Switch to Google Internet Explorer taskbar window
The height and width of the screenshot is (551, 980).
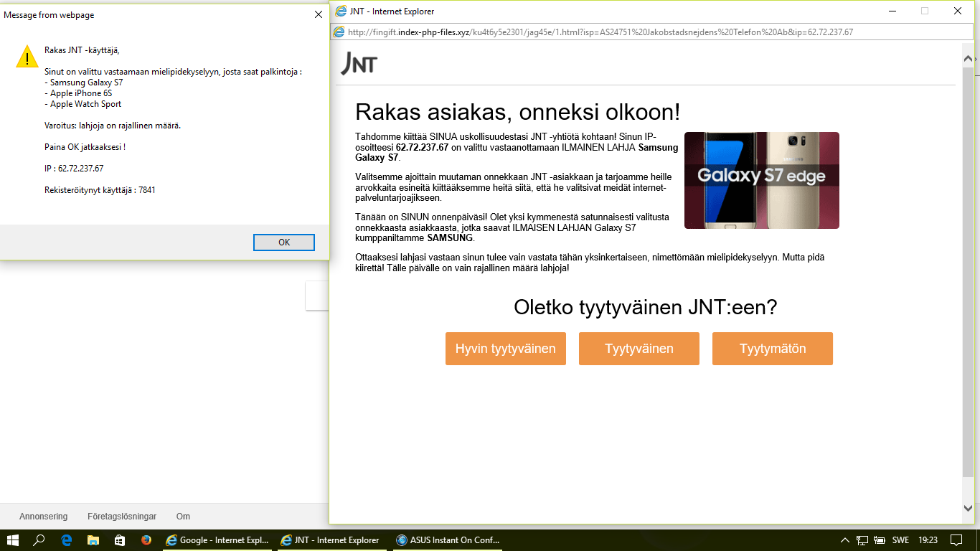coord(217,540)
